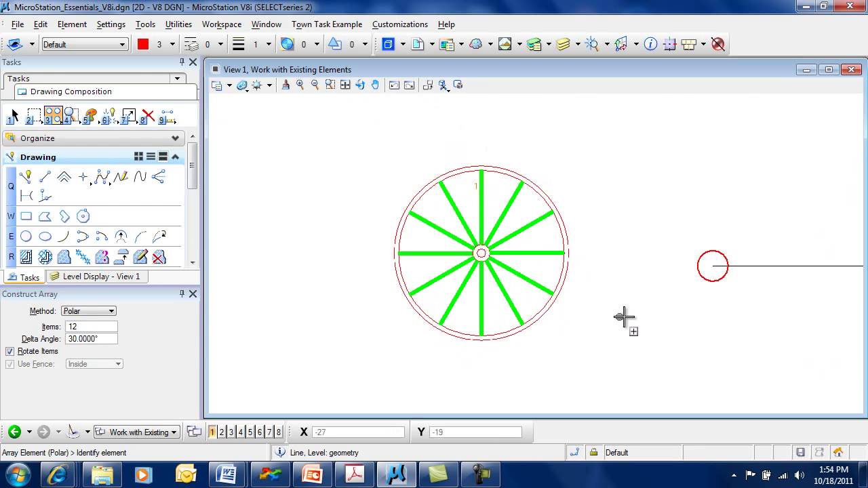
Task: Open the Method Polar dropdown
Action: pos(89,311)
